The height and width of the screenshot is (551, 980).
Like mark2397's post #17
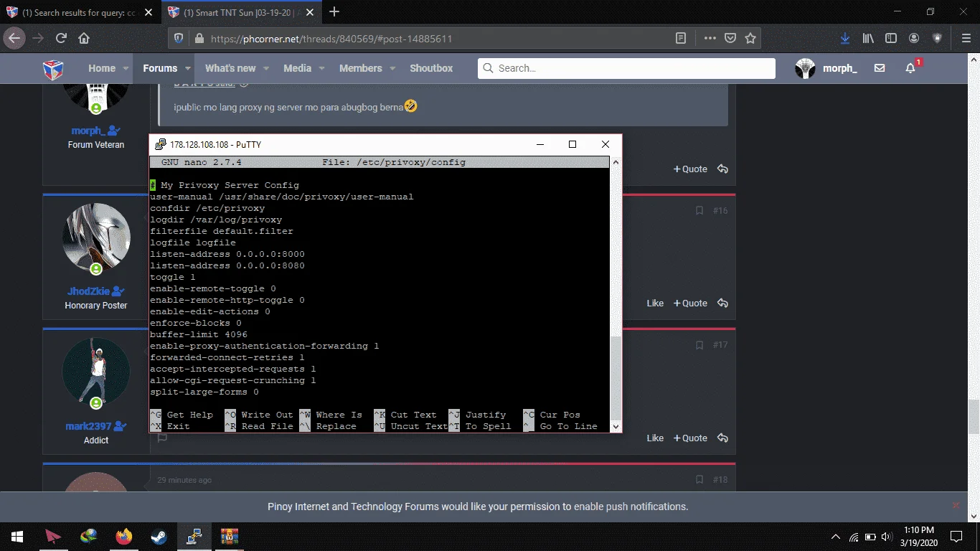click(x=655, y=438)
